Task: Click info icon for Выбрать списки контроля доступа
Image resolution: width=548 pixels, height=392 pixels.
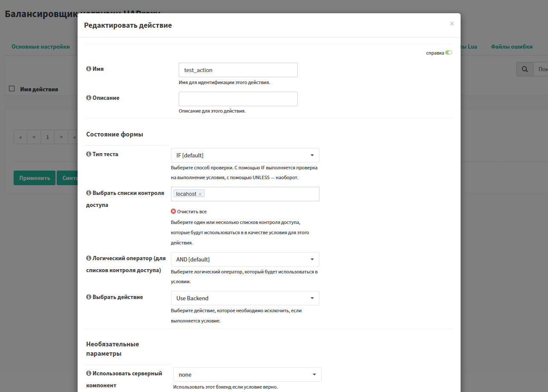Action: pyautogui.click(x=89, y=192)
